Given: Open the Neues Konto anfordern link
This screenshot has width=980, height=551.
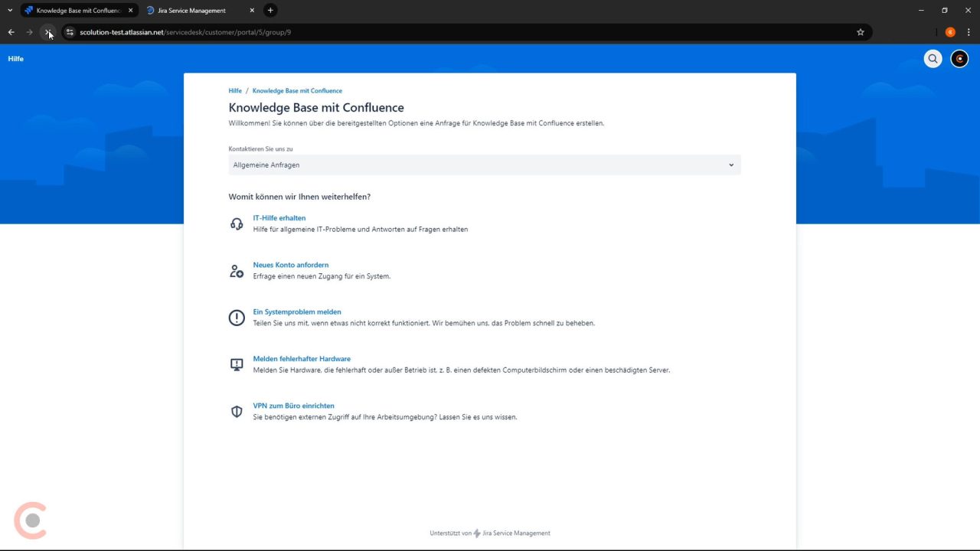Looking at the screenshot, I should [291, 265].
